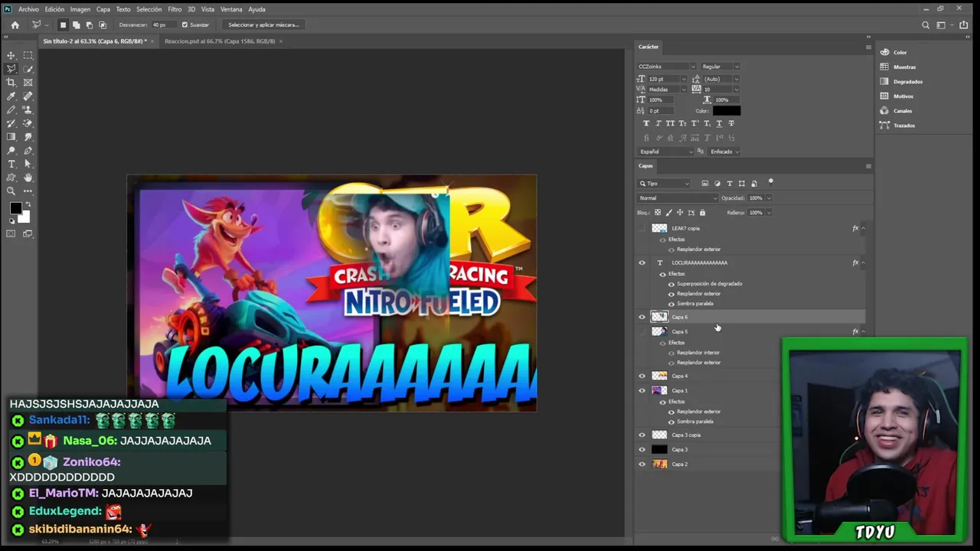Hide the LOCURAAAAAAAAAAAAA text layer
The image size is (980, 551).
point(642,262)
